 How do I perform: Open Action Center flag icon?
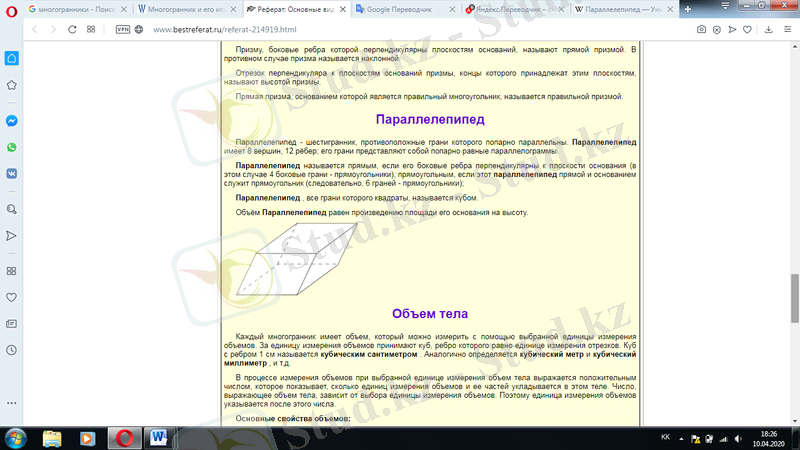coord(695,439)
